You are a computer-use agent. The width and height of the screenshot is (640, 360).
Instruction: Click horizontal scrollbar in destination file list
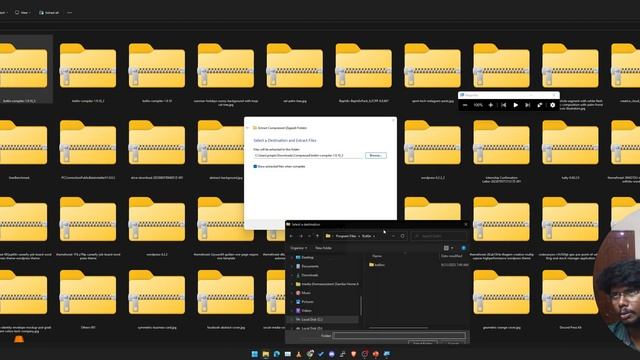(398, 327)
